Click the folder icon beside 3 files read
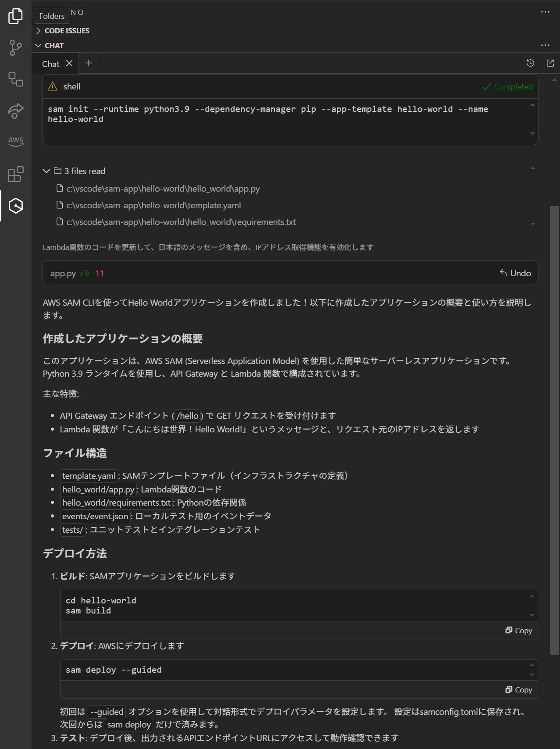 (x=57, y=171)
